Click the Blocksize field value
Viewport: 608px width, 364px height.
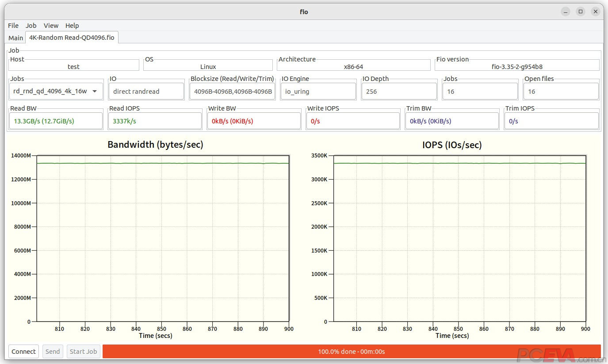(233, 92)
